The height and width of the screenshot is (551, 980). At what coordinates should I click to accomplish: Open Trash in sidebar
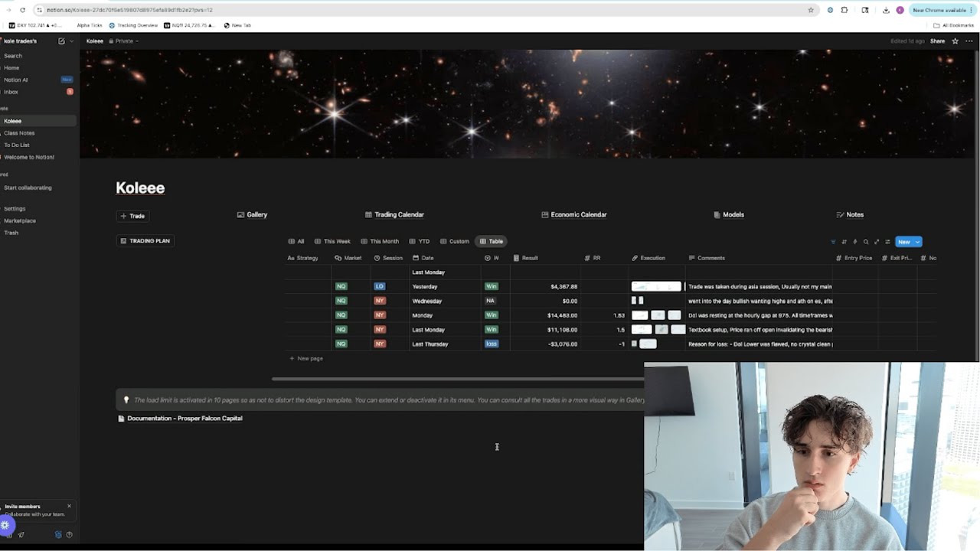click(x=11, y=233)
